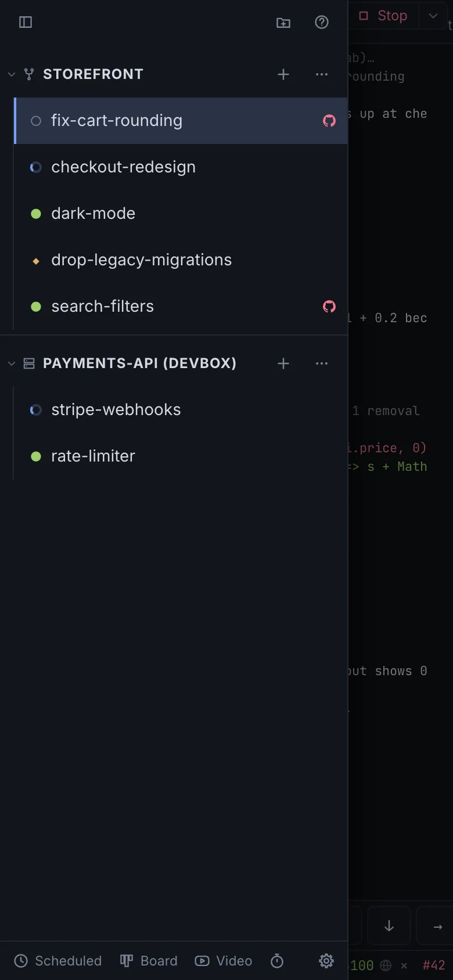Screen dimensions: 453x980
Task: Click spinner status icon of stripe-webhooks
Action: click(36, 410)
